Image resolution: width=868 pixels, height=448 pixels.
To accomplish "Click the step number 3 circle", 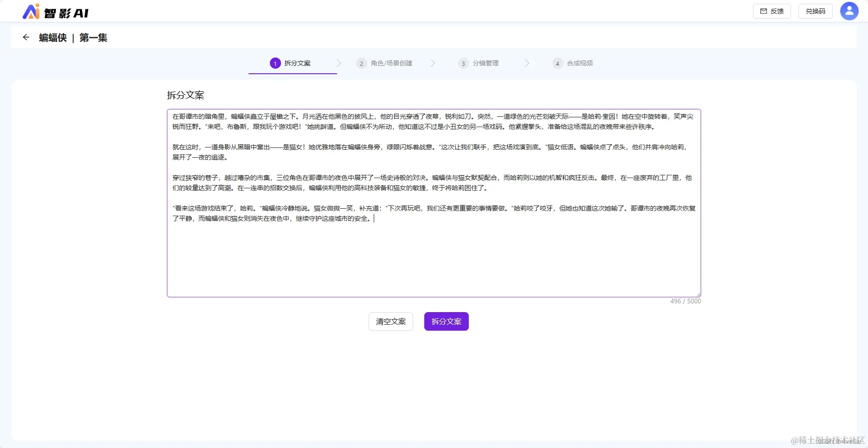I will click(x=463, y=64).
